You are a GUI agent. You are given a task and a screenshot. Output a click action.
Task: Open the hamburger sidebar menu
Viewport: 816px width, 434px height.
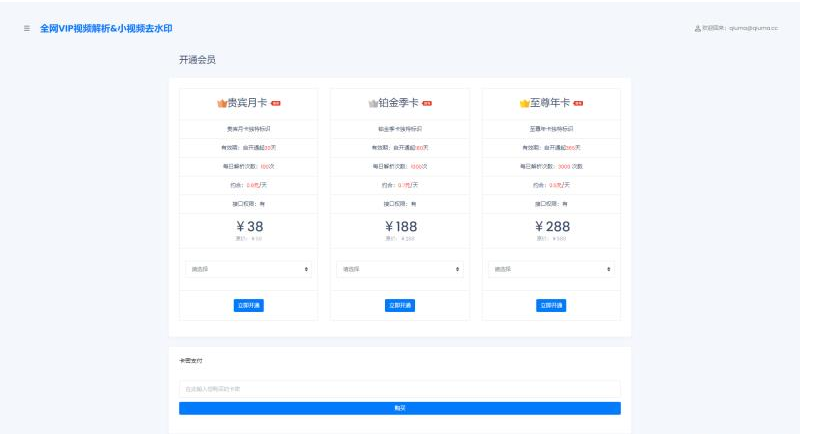[x=26, y=28]
